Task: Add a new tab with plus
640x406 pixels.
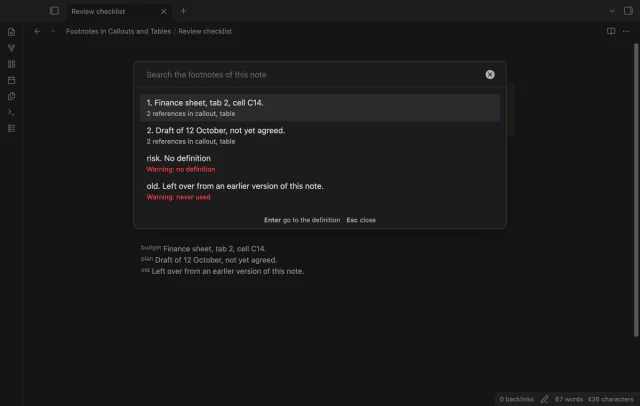Action: tap(183, 11)
